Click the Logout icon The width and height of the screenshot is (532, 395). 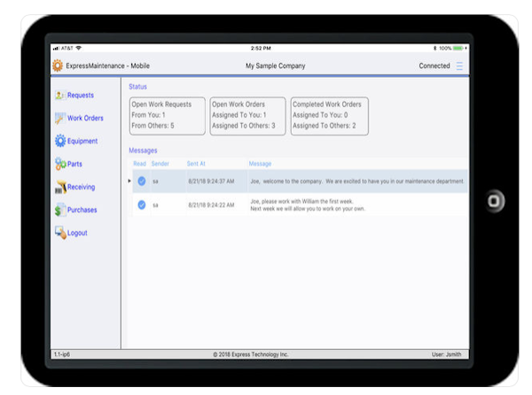60,233
